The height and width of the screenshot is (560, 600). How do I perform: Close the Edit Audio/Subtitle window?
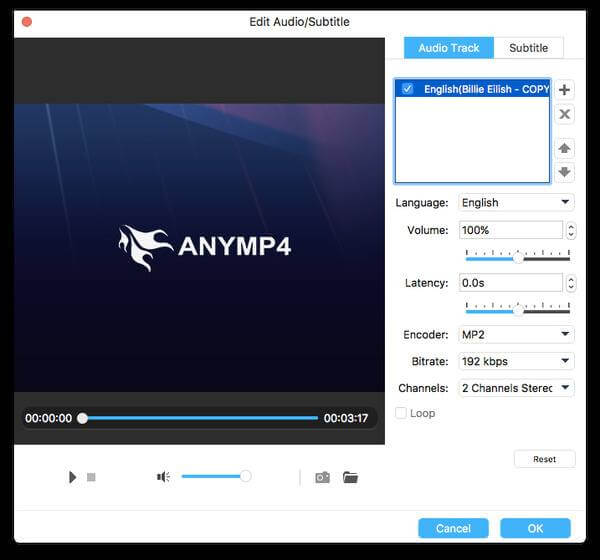tap(27, 22)
